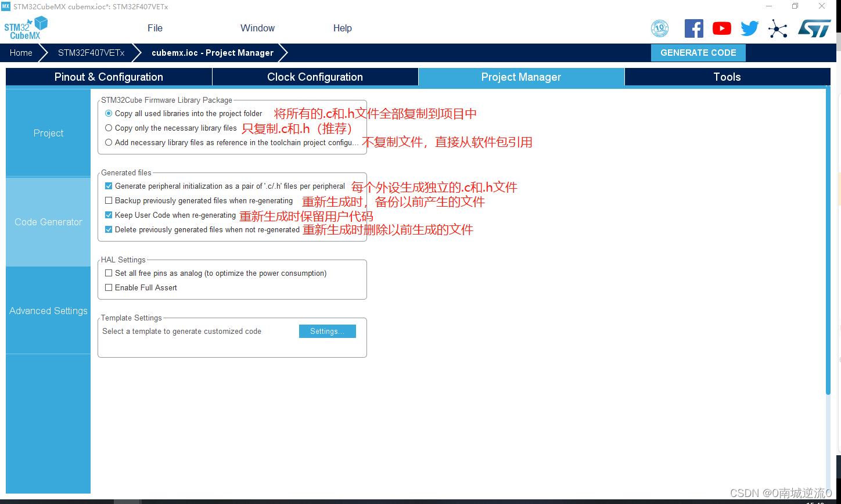Click cubemx.ioc - Project Manager breadcrumb
Image resolution: width=841 pixels, height=504 pixels.
tap(213, 52)
